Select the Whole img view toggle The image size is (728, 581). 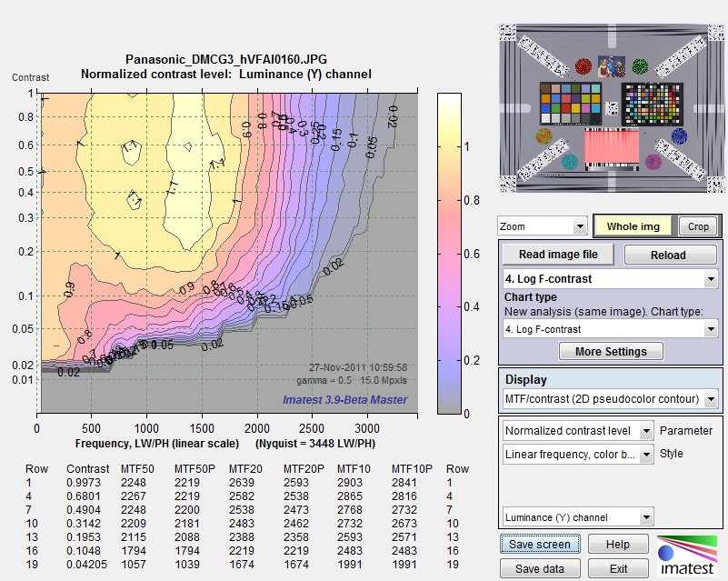click(633, 226)
